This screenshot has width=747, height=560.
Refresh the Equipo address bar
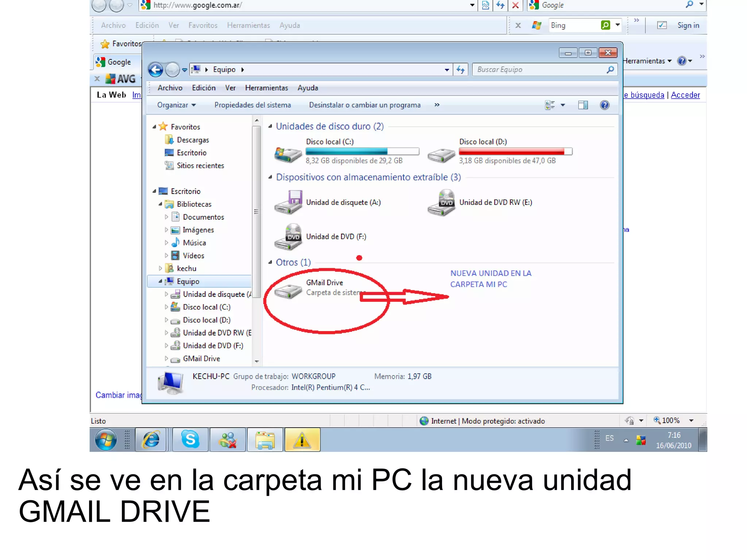[x=461, y=69]
